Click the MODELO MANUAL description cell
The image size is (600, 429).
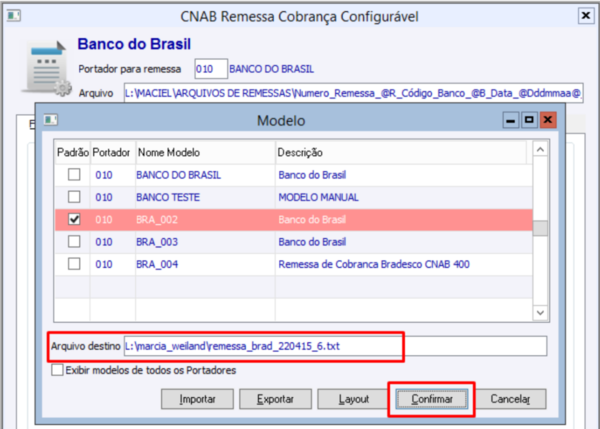point(318,197)
